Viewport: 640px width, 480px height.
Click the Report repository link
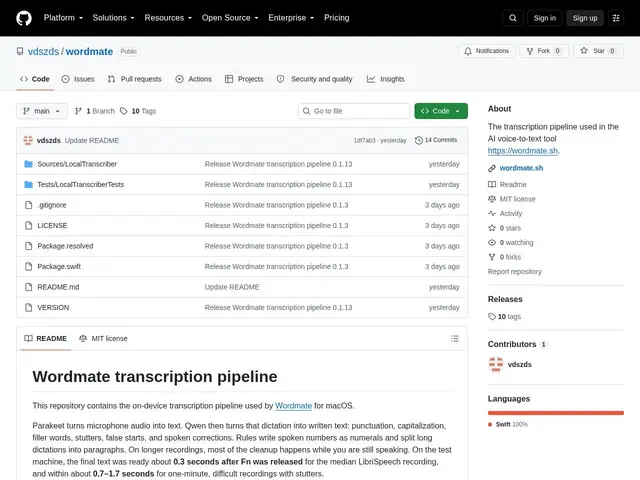click(515, 271)
